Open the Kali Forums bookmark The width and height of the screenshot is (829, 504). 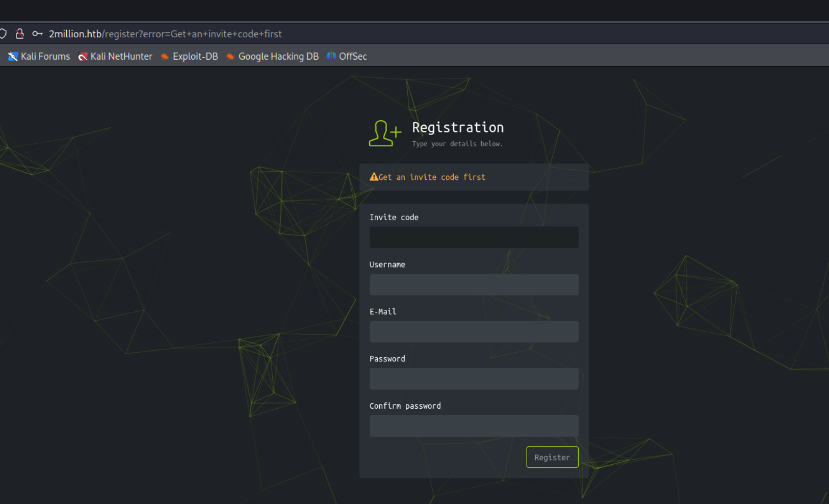tap(39, 57)
